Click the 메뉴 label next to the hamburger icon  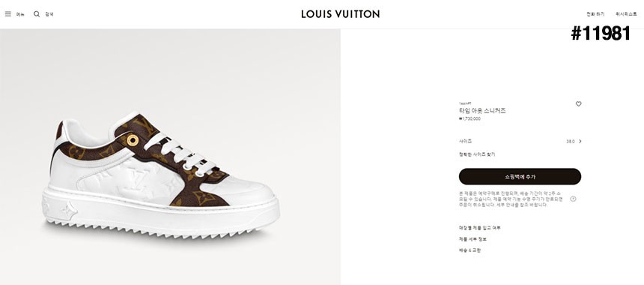click(20, 14)
